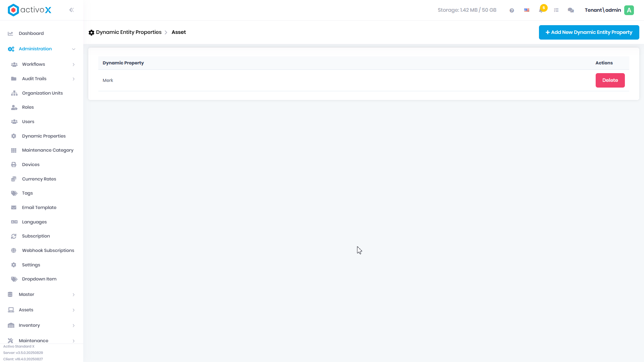Viewport: 644px width, 362px height.
Task: Expand the Inventory menu arrow
Action: [x=73, y=325]
